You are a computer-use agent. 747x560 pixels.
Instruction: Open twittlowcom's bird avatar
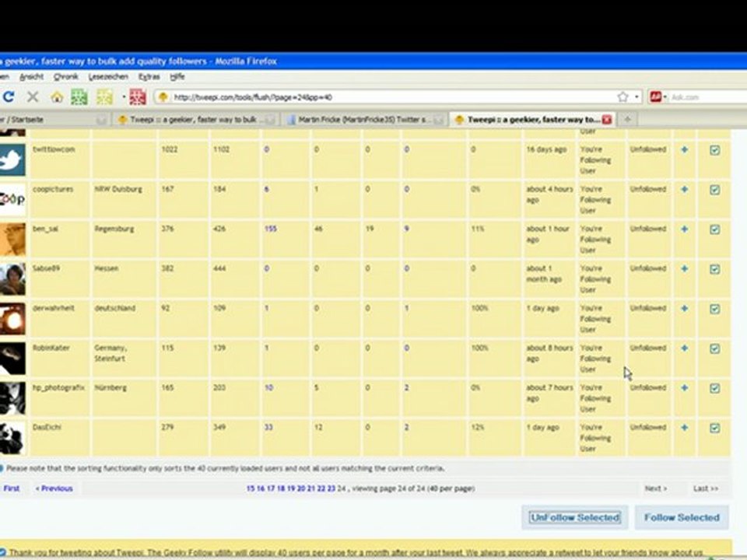pos(12,159)
